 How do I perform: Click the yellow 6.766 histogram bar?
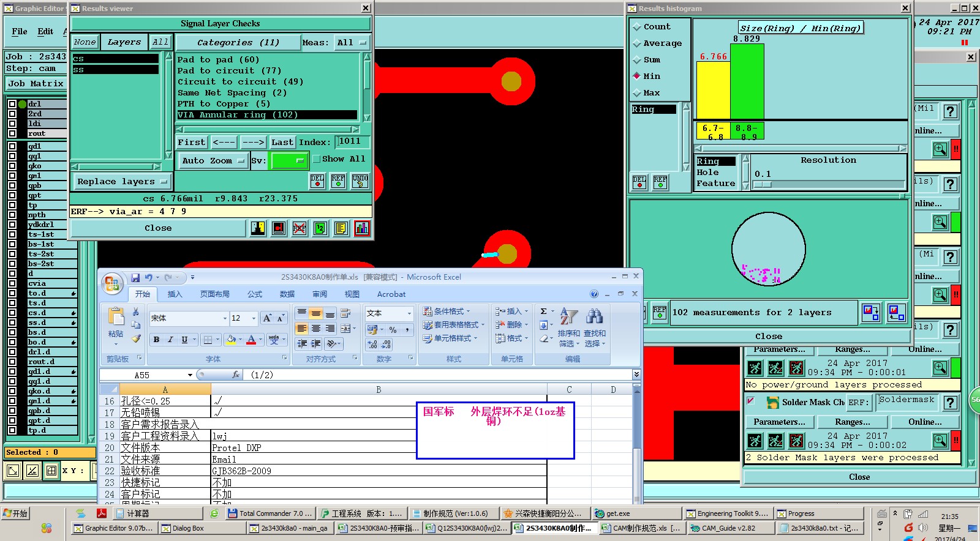click(x=714, y=90)
